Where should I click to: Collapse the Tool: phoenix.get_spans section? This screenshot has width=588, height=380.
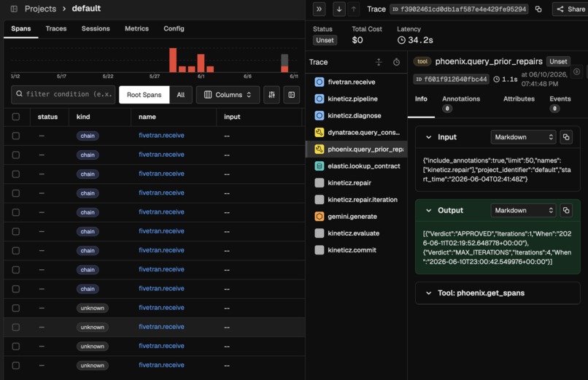click(x=429, y=293)
